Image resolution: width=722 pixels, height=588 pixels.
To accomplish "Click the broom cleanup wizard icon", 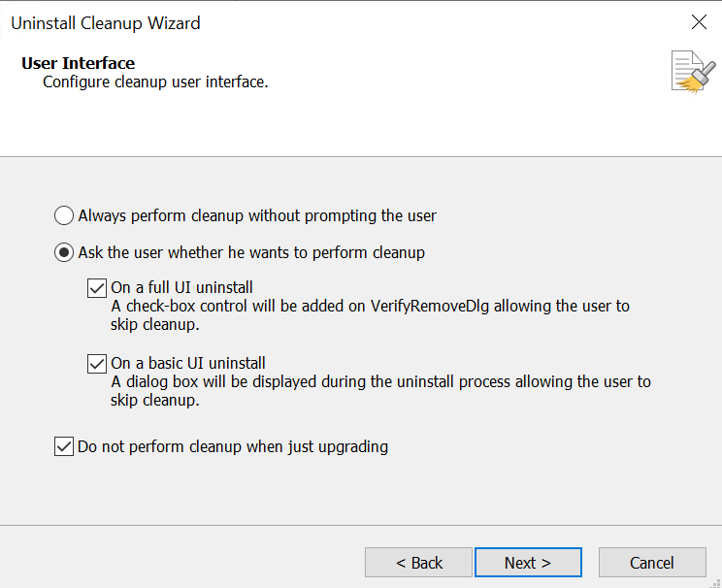I will [x=693, y=71].
